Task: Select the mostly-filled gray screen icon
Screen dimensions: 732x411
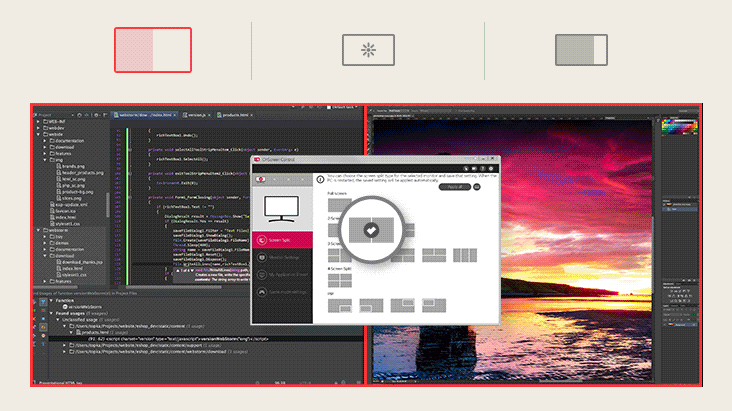Action: [581, 50]
